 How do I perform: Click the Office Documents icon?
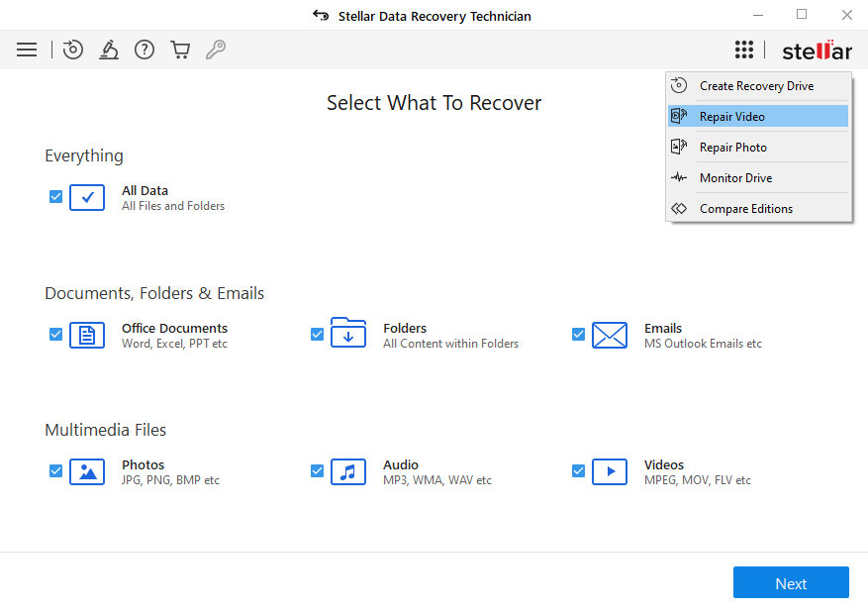pos(87,336)
